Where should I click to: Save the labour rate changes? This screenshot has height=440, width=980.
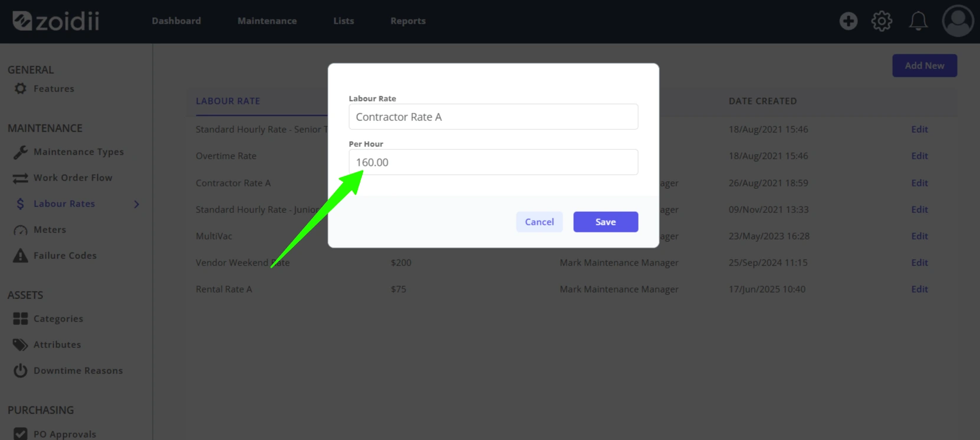point(606,222)
